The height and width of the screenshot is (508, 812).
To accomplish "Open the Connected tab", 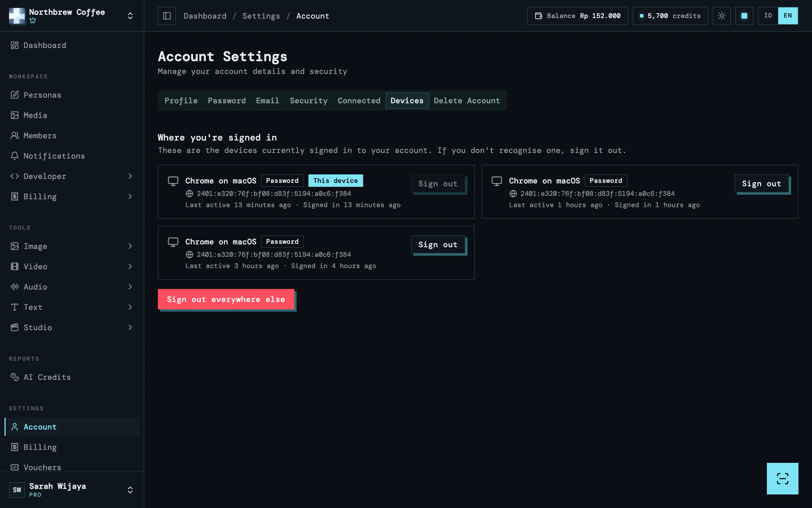I will pos(359,100).
